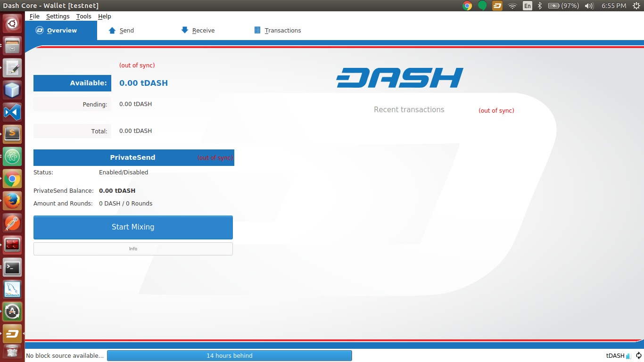This screenshot has width=644, height=362.
Task: Click the Bluetooth indicator
Action: click(x=540, y=6)
